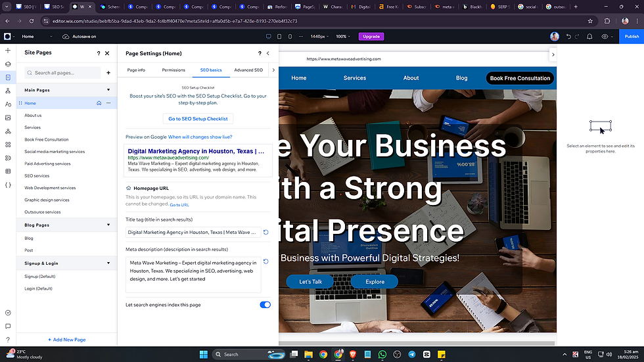Collapse the Blog Pages section
Viewport: 644px width, 362px height.
click(108, 225)
